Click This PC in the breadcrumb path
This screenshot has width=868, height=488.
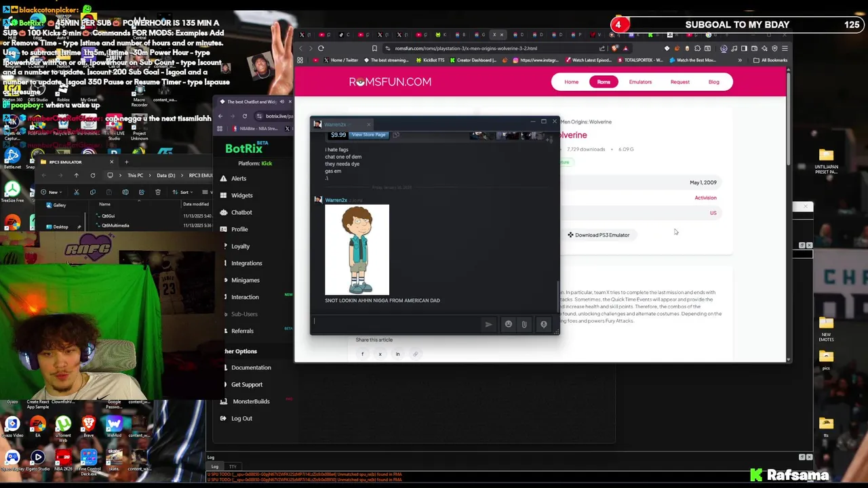(x=135, y=176)
